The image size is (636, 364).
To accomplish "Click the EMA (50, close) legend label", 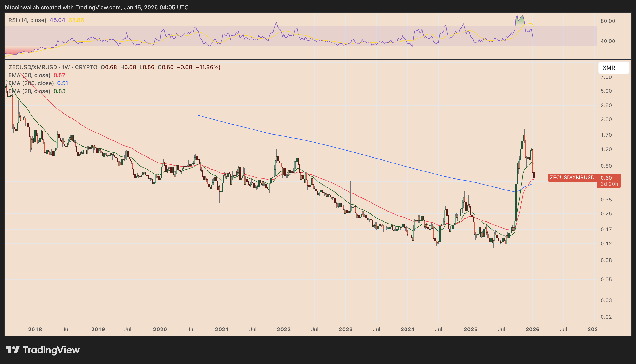I will coord(29,75).
